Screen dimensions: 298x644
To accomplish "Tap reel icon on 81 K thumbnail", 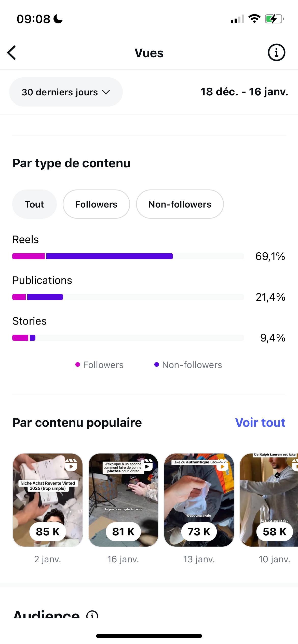I will [147, 465].
